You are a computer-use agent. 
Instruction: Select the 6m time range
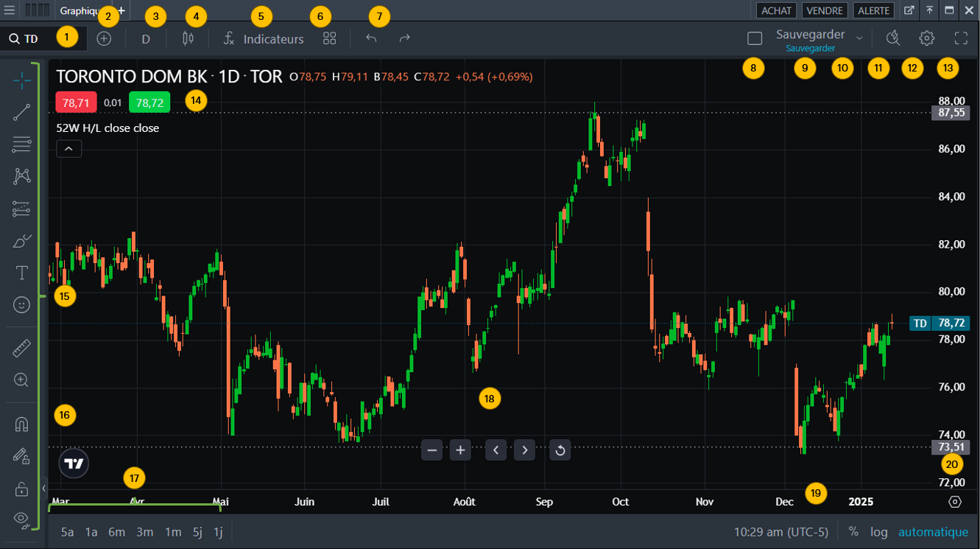pyautogui.click(x=116, y=532)
